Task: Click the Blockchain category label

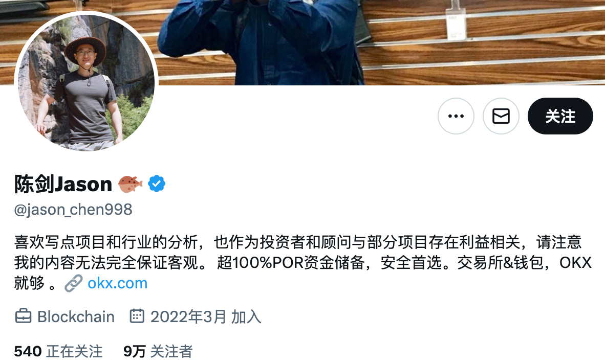Action: click(x=76, y=316)
